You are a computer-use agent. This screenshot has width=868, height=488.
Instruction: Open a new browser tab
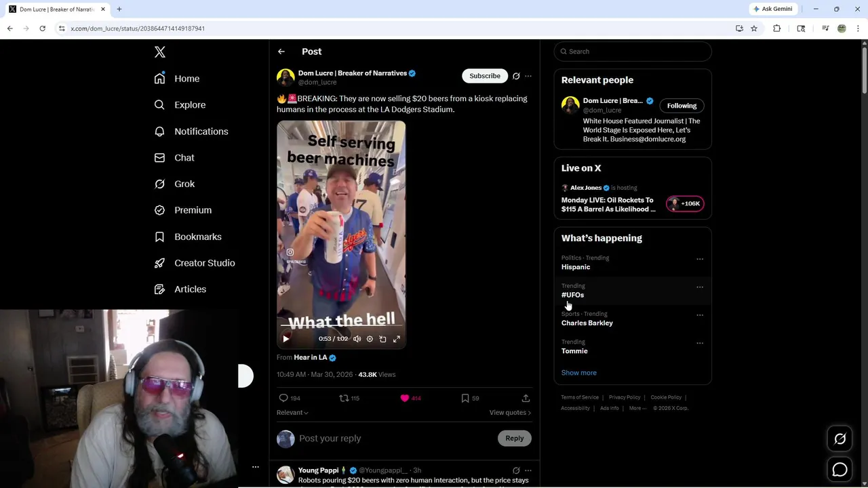pyautogui.click(x=119, y=9)
